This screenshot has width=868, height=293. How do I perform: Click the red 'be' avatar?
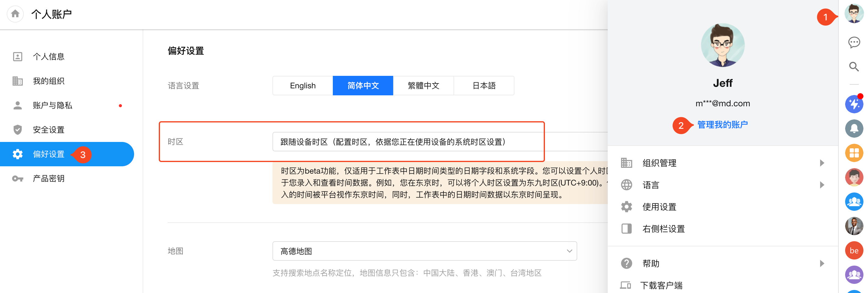853,251
